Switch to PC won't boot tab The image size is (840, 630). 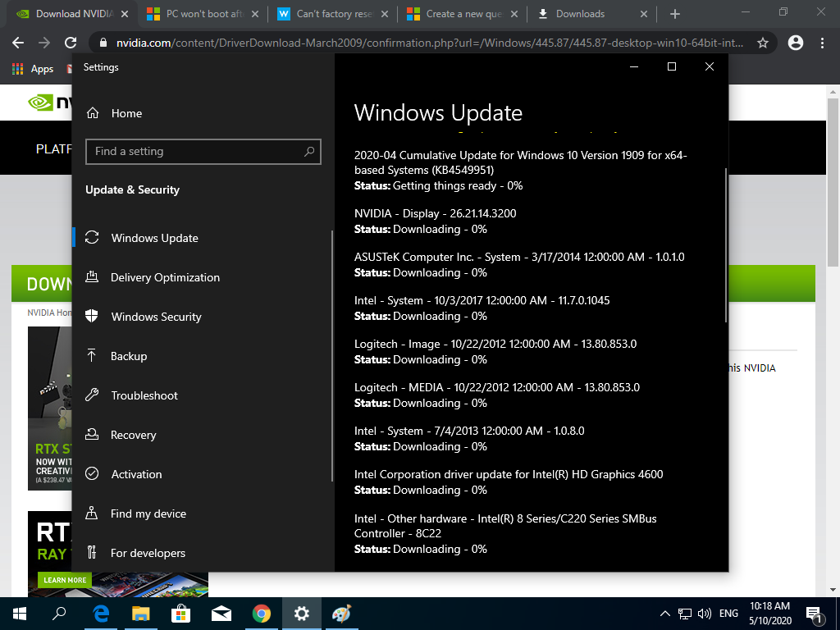tap(204, 14)
